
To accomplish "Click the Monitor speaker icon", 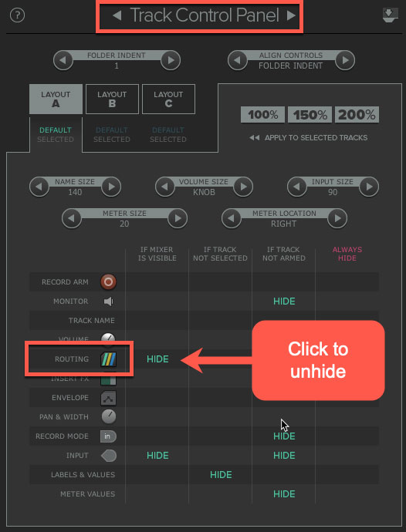I will coord(108,301).
